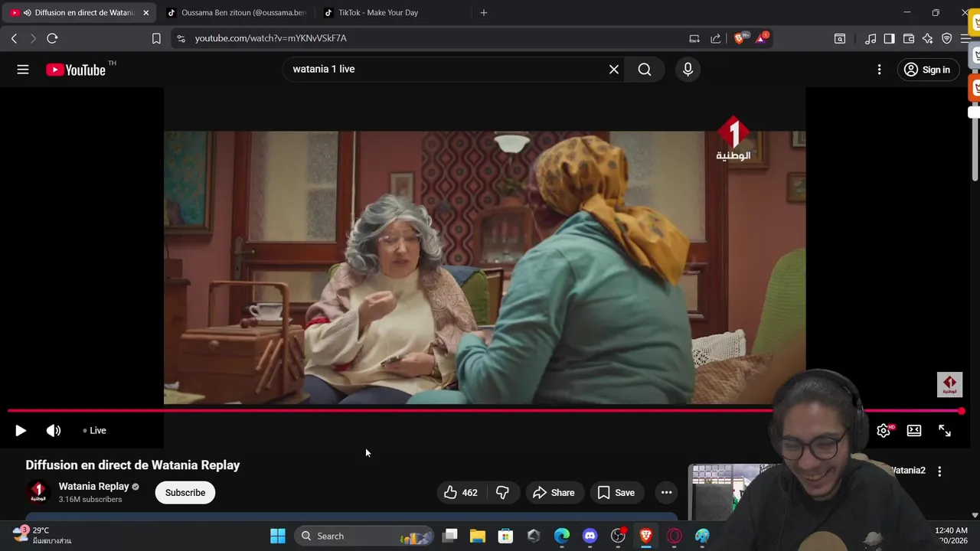Share the live video
The height and width of the screenshot is (551, 980).
554,493
